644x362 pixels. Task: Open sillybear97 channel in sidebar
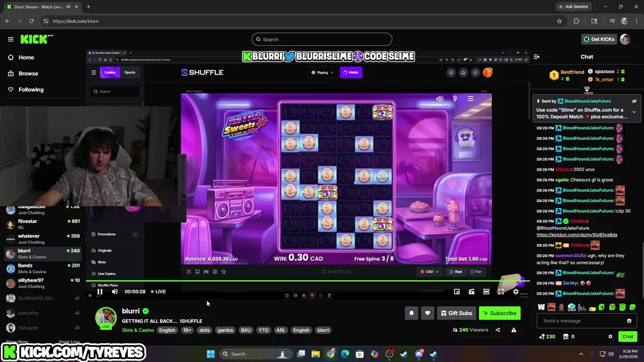[43, 283]
